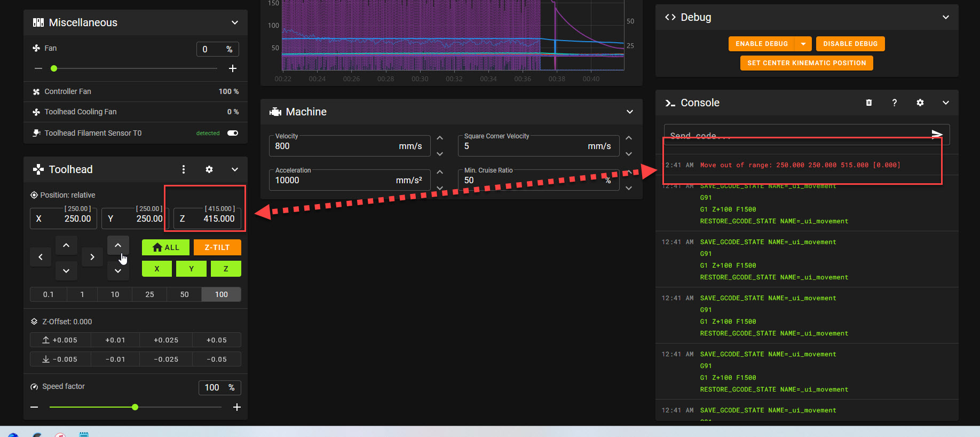Send the console command with arrow icon
The width and height of the screenshot is (980, 437).
pyautogui.click(x=937, y=134)
